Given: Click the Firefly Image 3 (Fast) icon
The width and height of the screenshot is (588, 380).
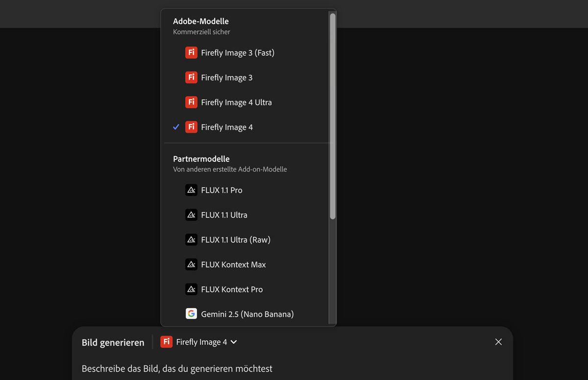Looking at the screenshot, I should pyautogui.click(x=191, y=52).
